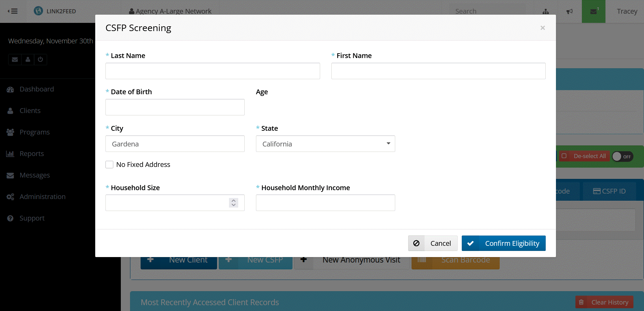Screen dimensions: 644x311
Task: Close the CSFP Screening dialog with X
Action: tap(542, 28)
